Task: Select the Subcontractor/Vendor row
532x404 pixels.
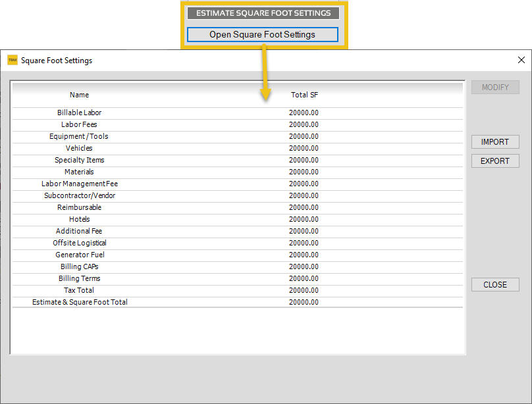Action: tap(238, 196)
